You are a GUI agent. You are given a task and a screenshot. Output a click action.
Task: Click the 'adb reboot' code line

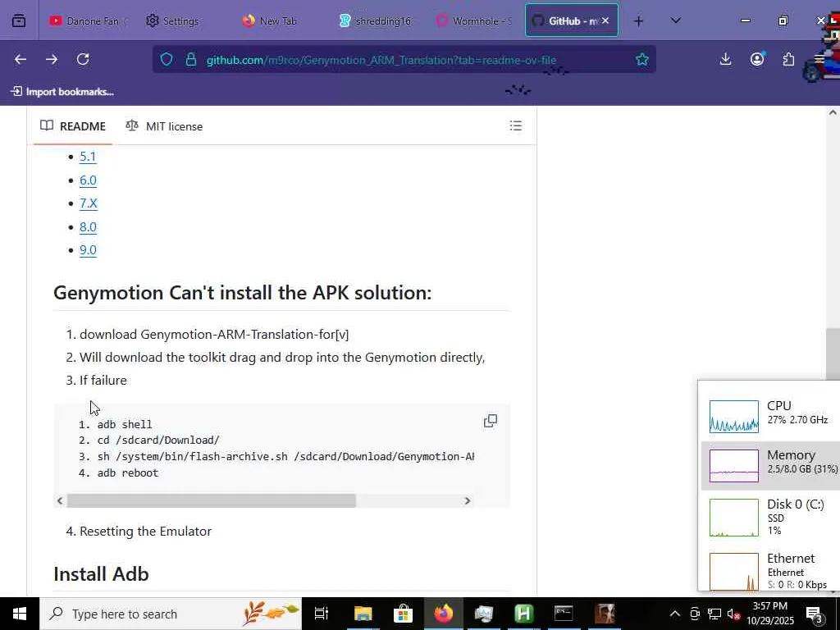click(x=127, y=472)
